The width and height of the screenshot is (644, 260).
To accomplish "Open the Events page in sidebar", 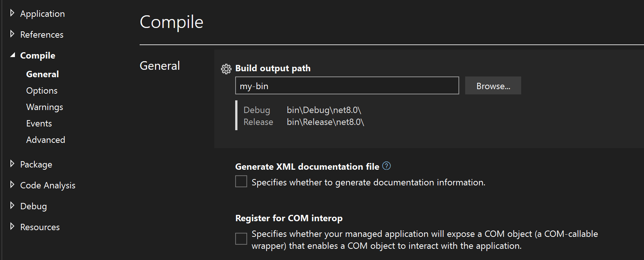I will (39, 123).
